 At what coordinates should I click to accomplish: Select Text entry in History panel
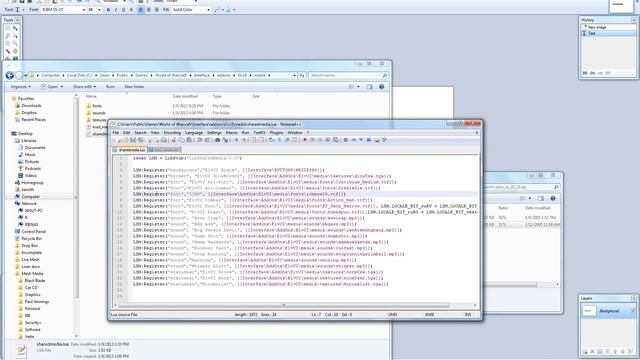point(608,33)
